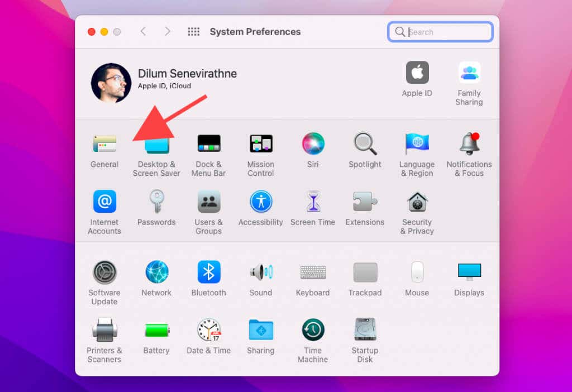Minimize the System Preferences window

(x=104, y=32)
